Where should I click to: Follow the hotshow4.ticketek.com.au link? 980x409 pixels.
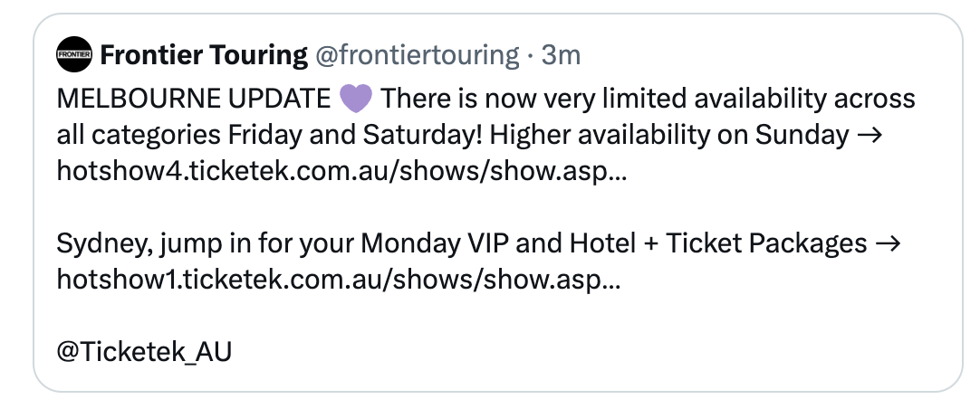(341, 171)
